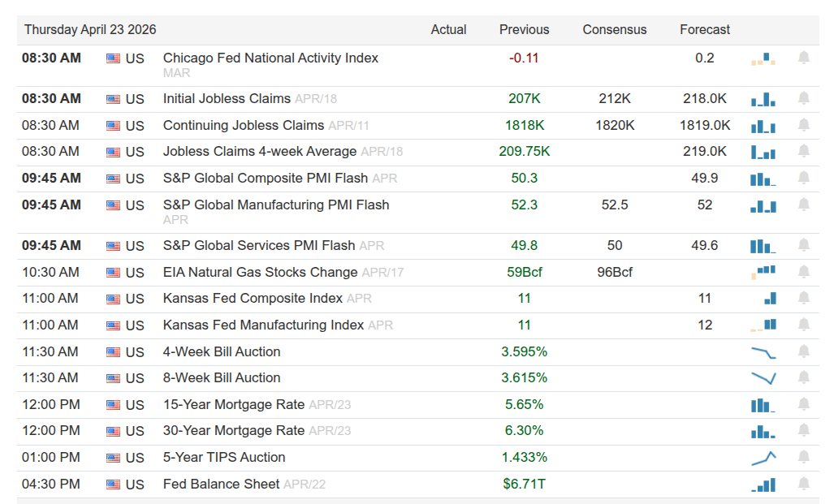Click the Thursday April 23 2026 date header

pyautogui.click(x=90, y=30)
